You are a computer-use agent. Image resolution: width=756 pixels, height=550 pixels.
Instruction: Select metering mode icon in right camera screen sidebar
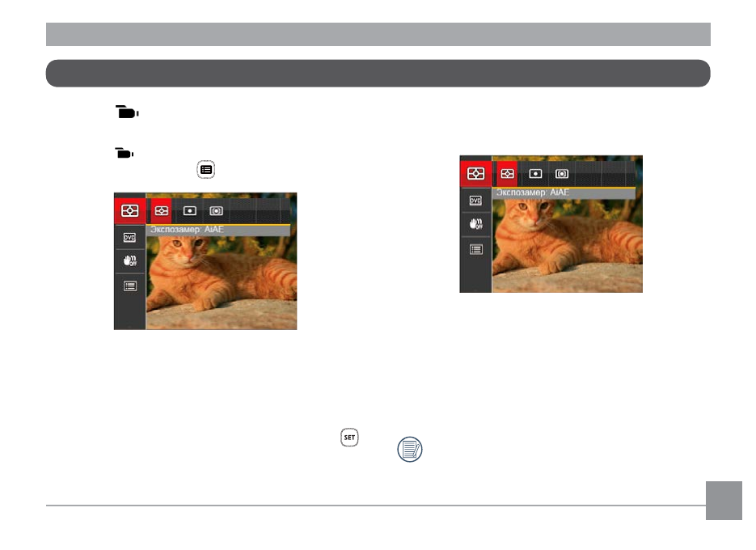pos(475,174)
